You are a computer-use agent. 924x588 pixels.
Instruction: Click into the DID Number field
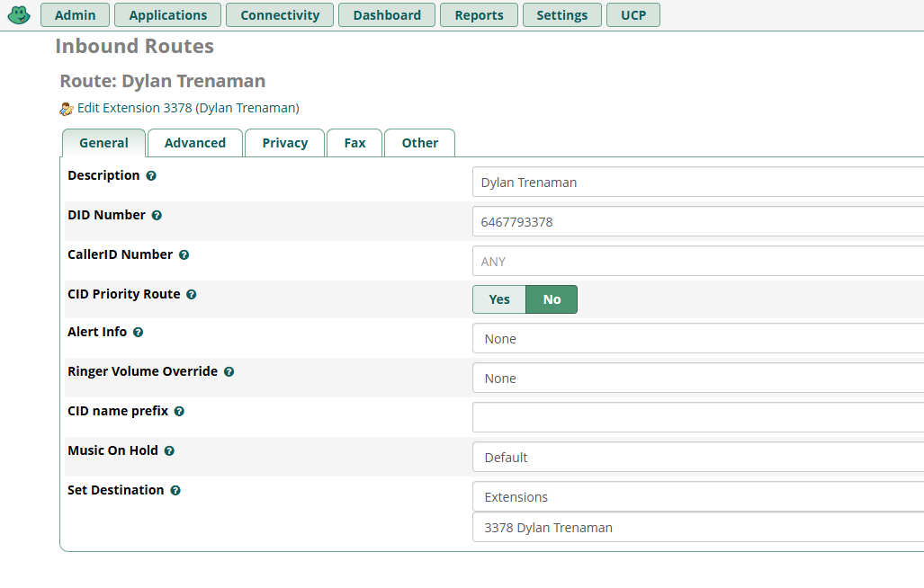pos(698,221)
